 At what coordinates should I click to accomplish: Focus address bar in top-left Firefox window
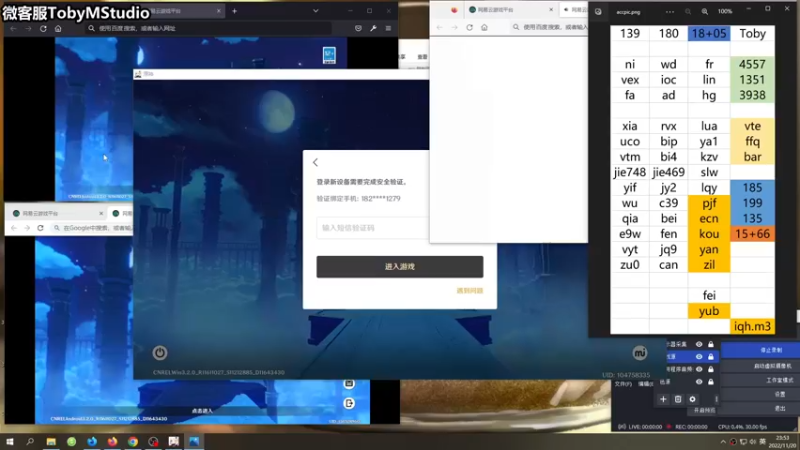[x=209, y=29]
